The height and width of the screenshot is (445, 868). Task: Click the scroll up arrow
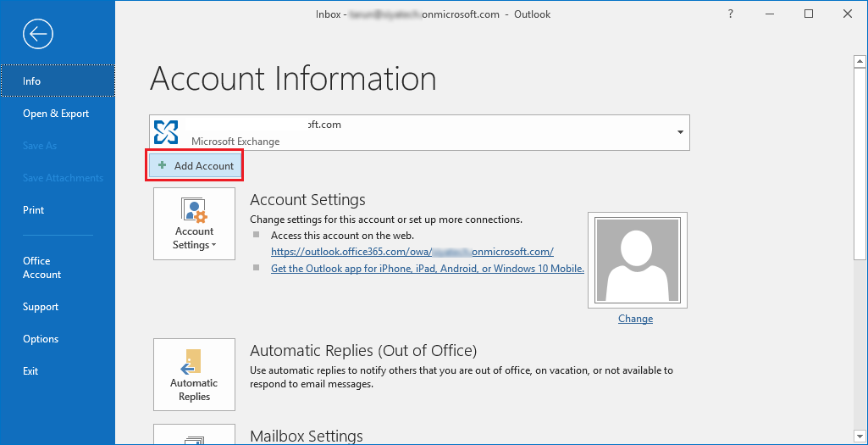coord(860,61)
